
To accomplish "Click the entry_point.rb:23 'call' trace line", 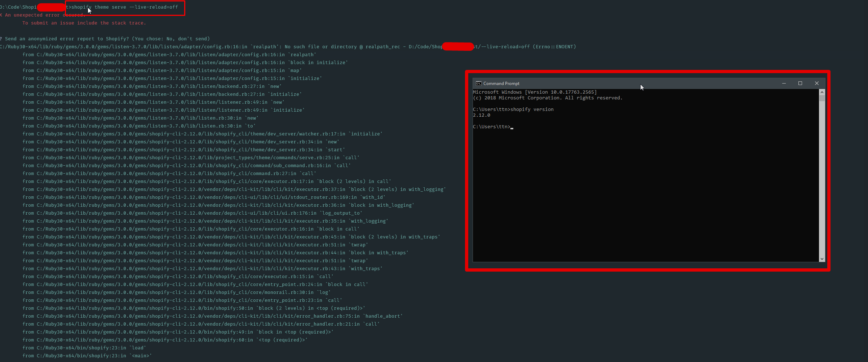I will (x=182, y=300).
